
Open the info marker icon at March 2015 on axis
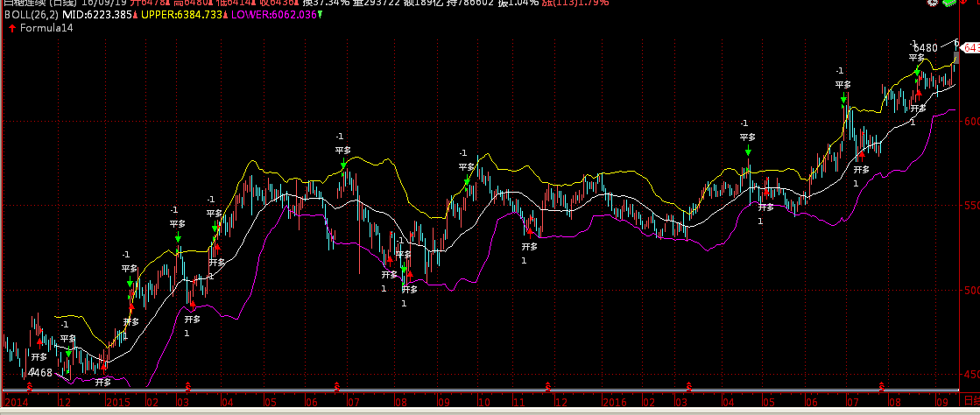point(188,387)
